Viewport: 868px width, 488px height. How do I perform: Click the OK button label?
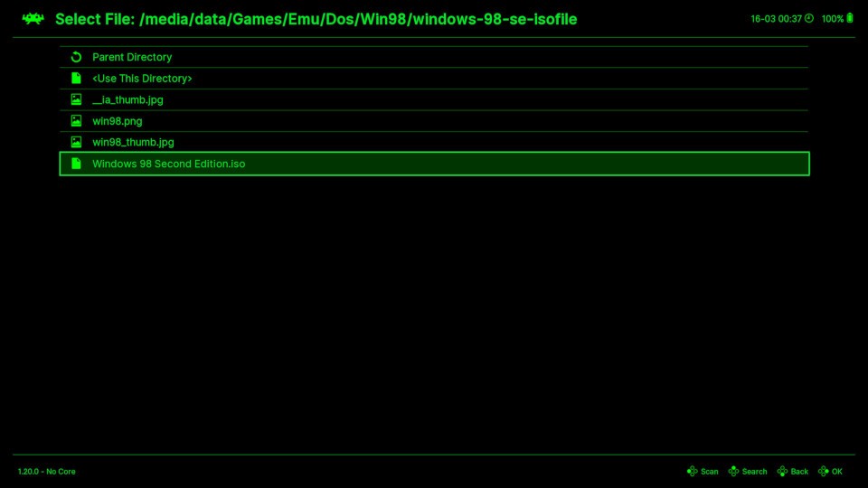tap(837, 472)
